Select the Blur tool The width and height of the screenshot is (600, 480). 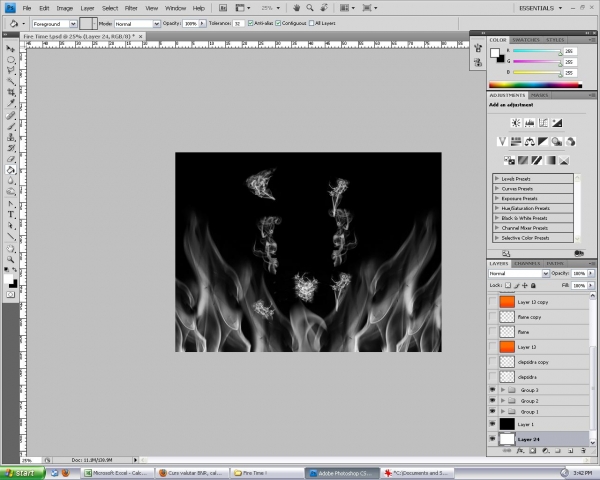[x=11, y=181]
